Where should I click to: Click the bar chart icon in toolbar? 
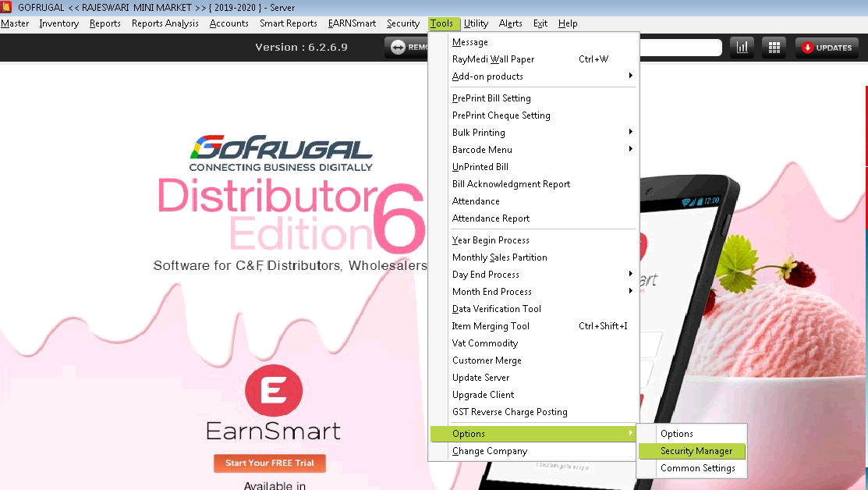tap(742, 48)
